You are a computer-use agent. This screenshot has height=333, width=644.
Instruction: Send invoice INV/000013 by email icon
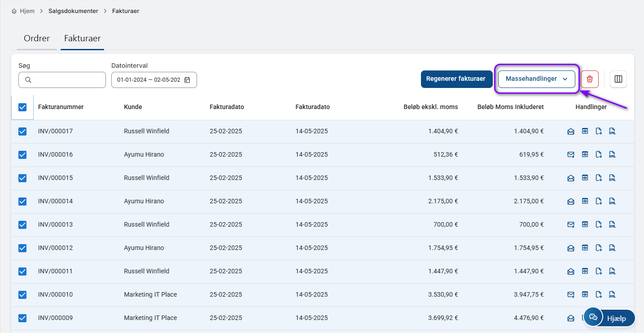(x=571, y=225)
